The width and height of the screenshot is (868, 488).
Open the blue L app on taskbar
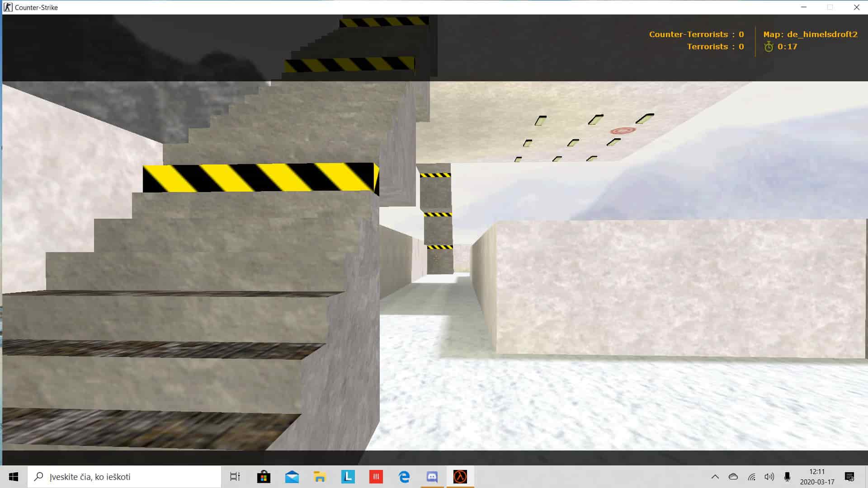348,477
